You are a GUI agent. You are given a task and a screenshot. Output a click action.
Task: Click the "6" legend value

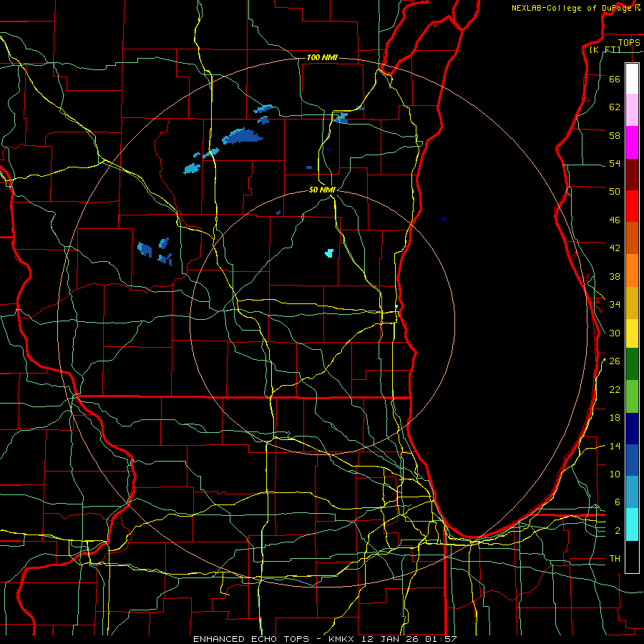[618, 502]
